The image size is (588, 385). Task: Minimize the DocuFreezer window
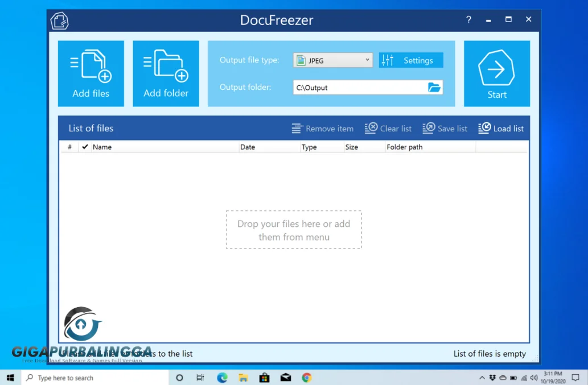[x=488, y=20]
